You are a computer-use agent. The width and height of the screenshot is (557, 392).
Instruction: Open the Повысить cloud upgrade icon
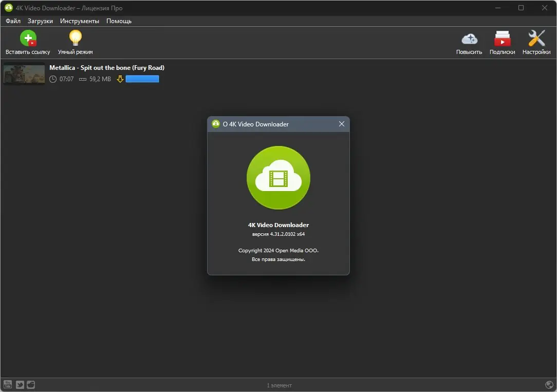[469, 39]
